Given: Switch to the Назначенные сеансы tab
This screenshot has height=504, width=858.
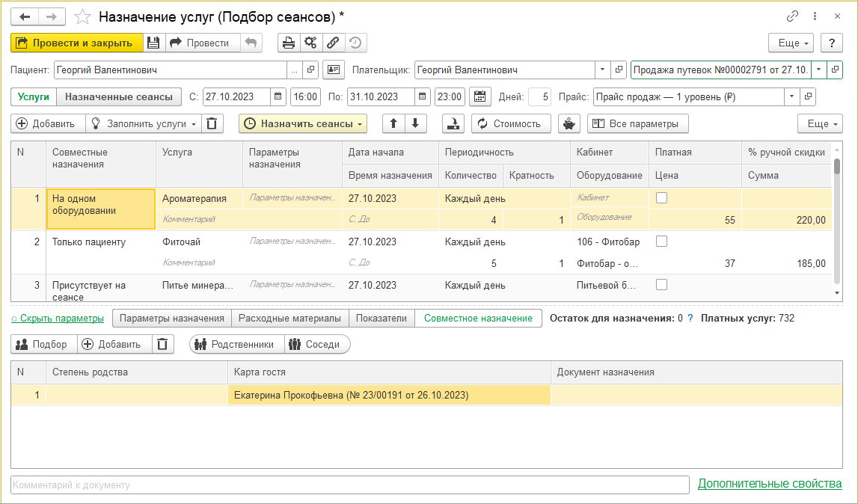Looking at the screenshot, I should [119, 96].
